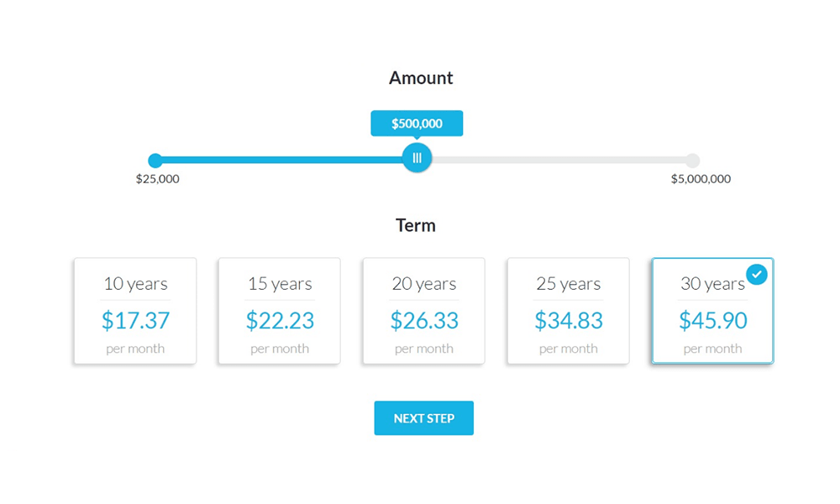840x504 pixels.
Task: Click the right gray slider endpoint dot
Action: click(x=692, y=160)
